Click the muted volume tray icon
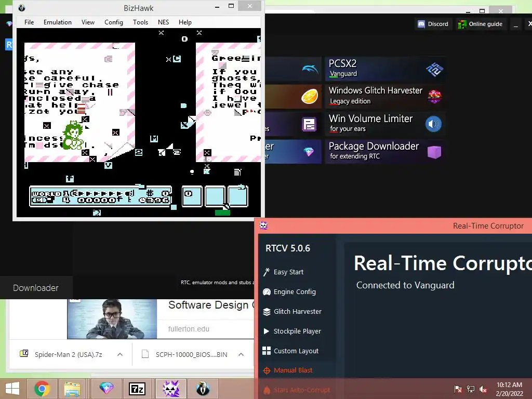532x399 pixels. click(x=483, y=389)
